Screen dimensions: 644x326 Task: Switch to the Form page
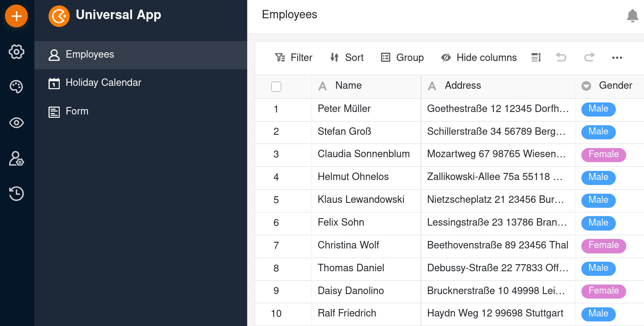click(x=77, y=112)
